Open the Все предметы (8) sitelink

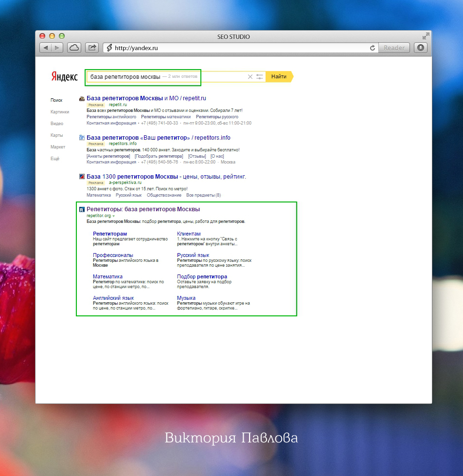click(x=204, y=195)
